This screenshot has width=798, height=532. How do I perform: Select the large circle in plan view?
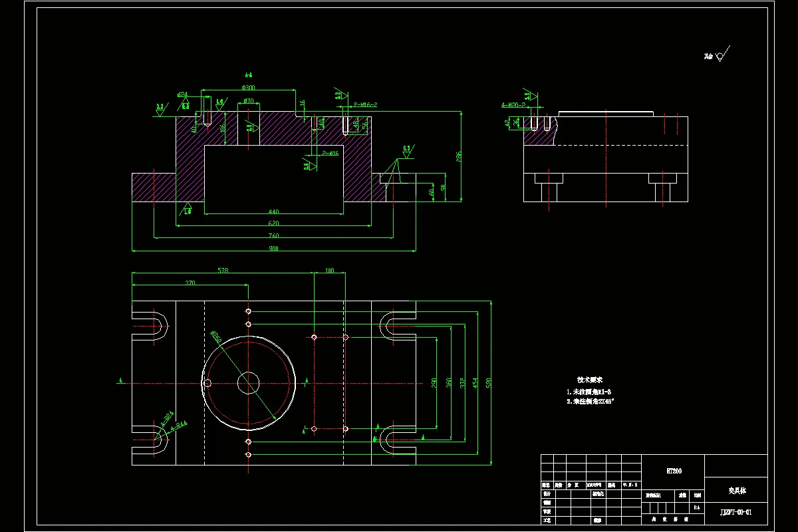[248, 382]
